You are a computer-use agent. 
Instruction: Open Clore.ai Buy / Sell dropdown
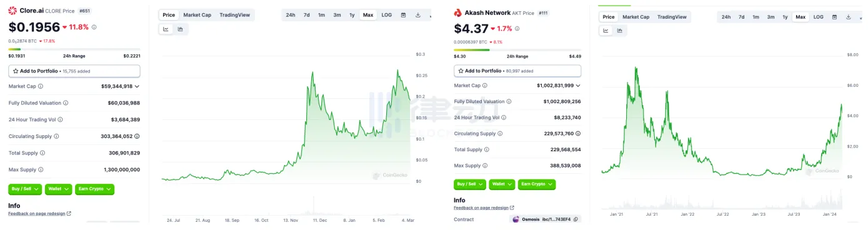point(25,189)
